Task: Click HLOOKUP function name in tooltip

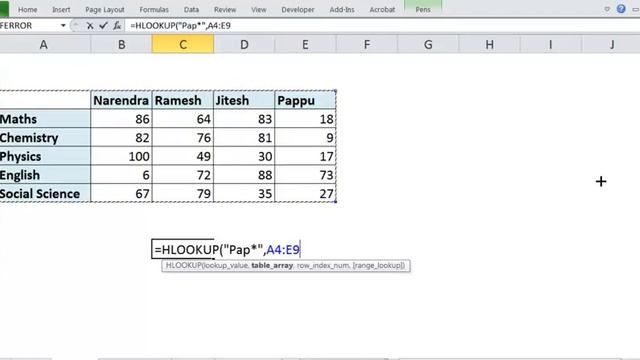Action: [183, 266]
